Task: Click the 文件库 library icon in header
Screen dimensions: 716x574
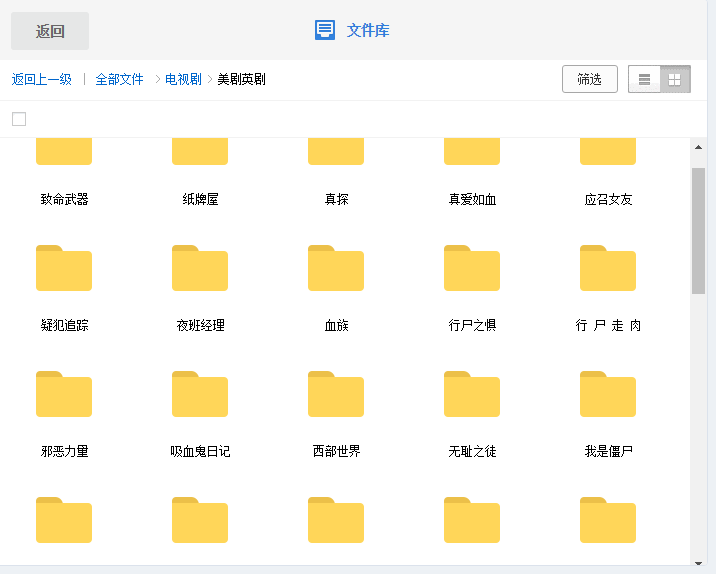Action: [325, 30]
